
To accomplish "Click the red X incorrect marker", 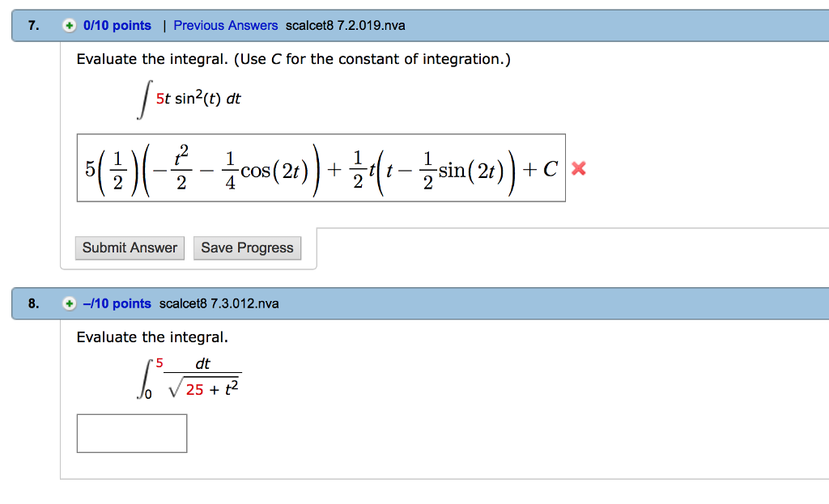I will click(578, 168).
